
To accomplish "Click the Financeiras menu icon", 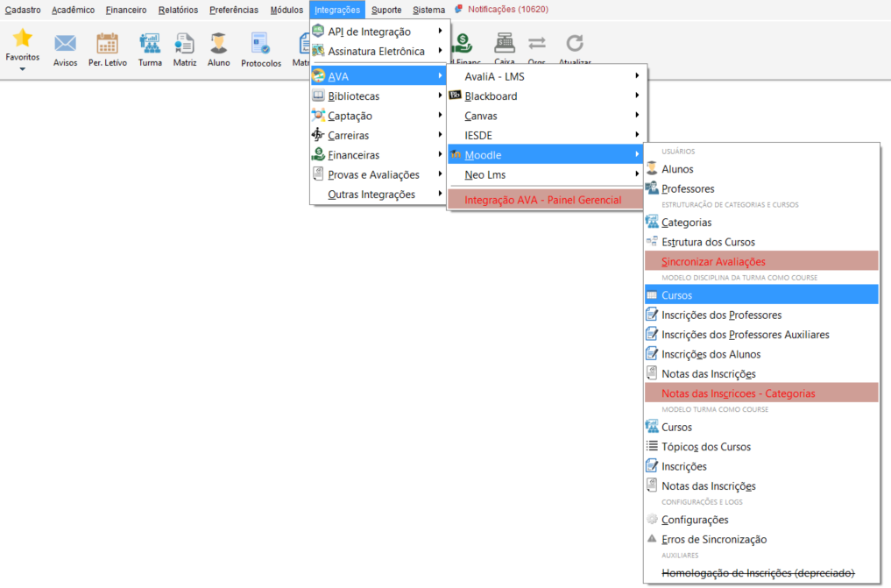I will 318,154.
